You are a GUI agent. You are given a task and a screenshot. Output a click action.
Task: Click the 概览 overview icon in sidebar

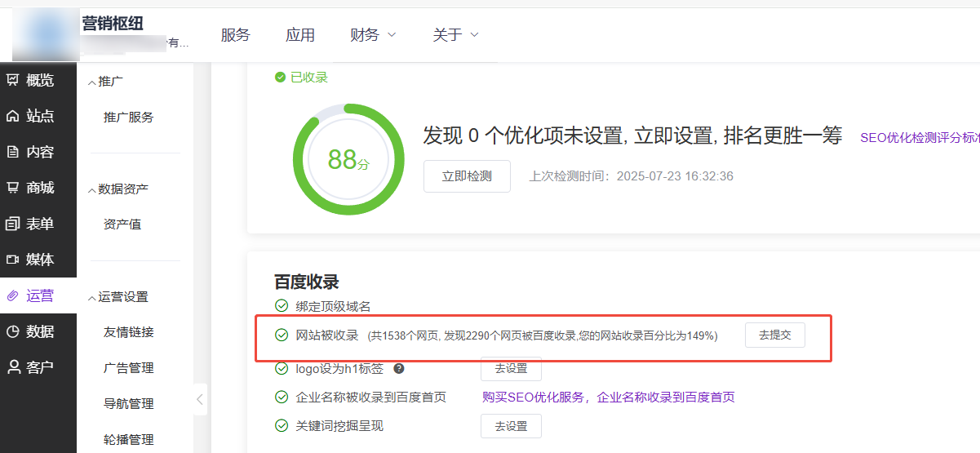click(12, 80)
